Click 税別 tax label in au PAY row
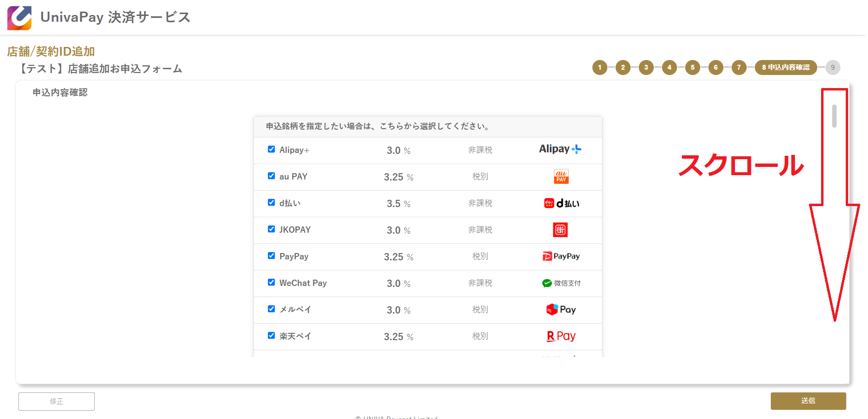This screenshot has width=868, height=419. (480, 177)
